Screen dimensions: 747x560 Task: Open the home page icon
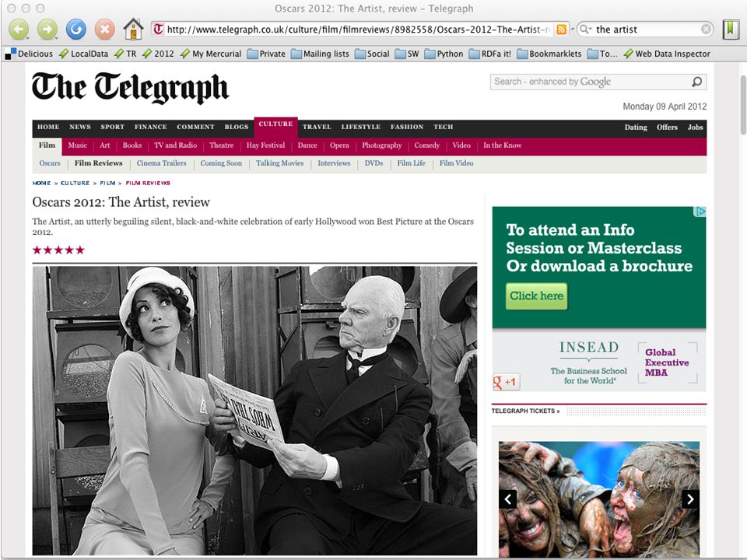(x=133, y=29)
